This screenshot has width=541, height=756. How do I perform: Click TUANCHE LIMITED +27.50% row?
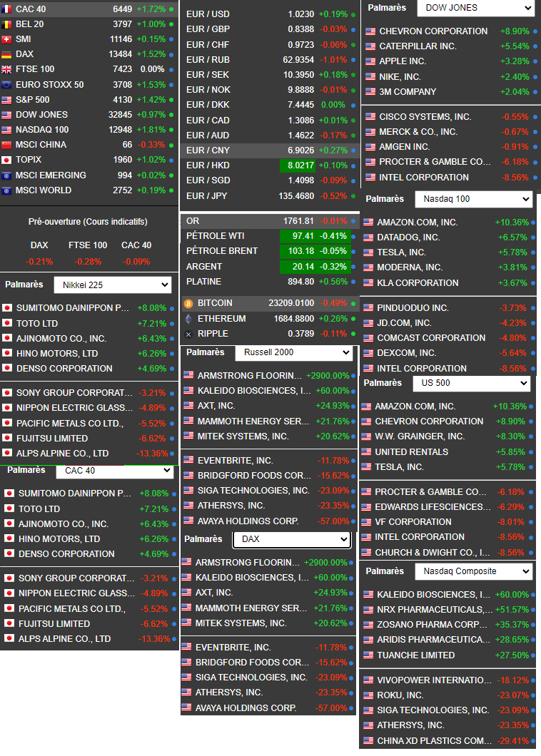pos(448,655)
